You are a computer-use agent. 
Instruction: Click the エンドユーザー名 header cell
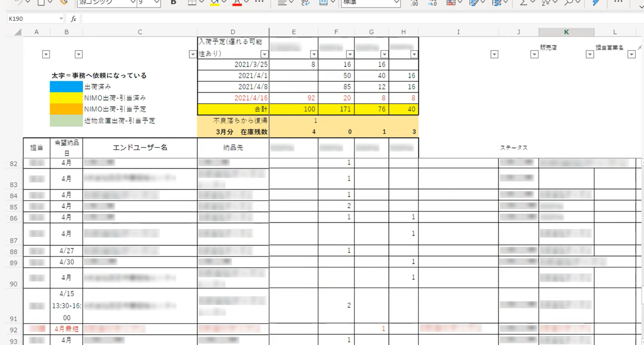pos(140,148)
